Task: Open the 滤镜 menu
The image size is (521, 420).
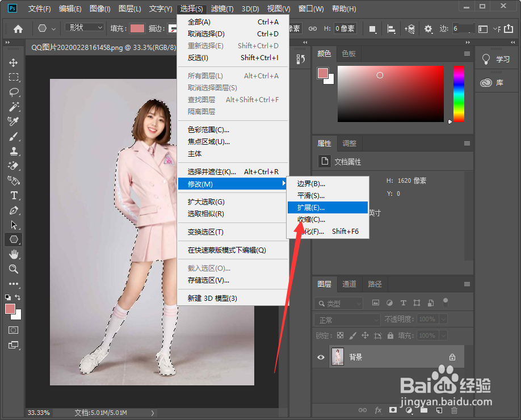Action: [221, 9]
